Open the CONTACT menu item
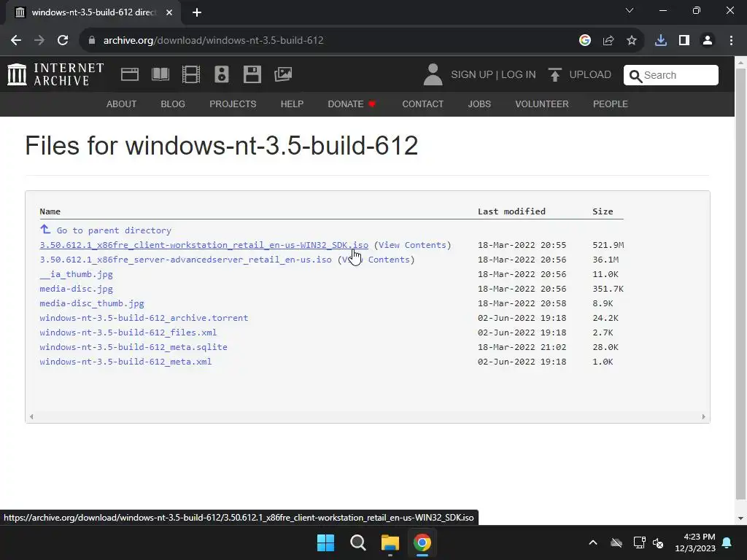Image resolution: width=747 pixels, height=560 pixels. pyautogui.click(x=423, y=104)
